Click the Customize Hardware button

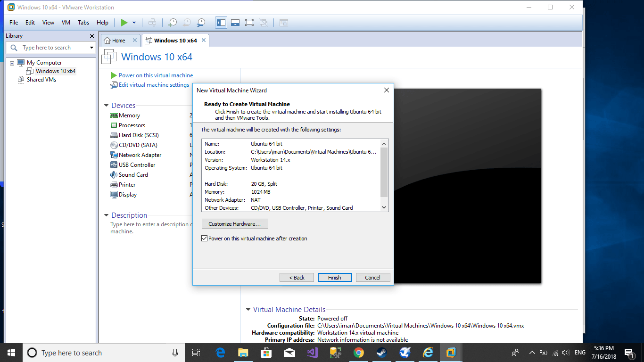coord(235,224)
